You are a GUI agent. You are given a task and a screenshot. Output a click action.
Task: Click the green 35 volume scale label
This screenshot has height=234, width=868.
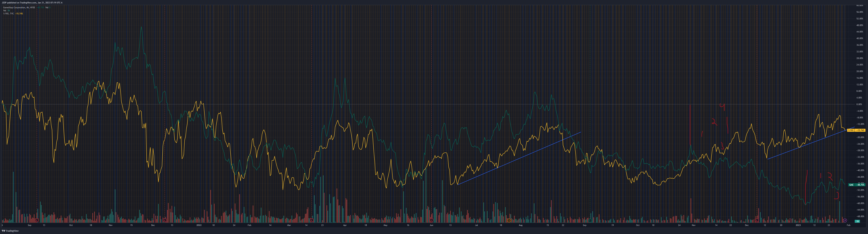pos(858,221)
